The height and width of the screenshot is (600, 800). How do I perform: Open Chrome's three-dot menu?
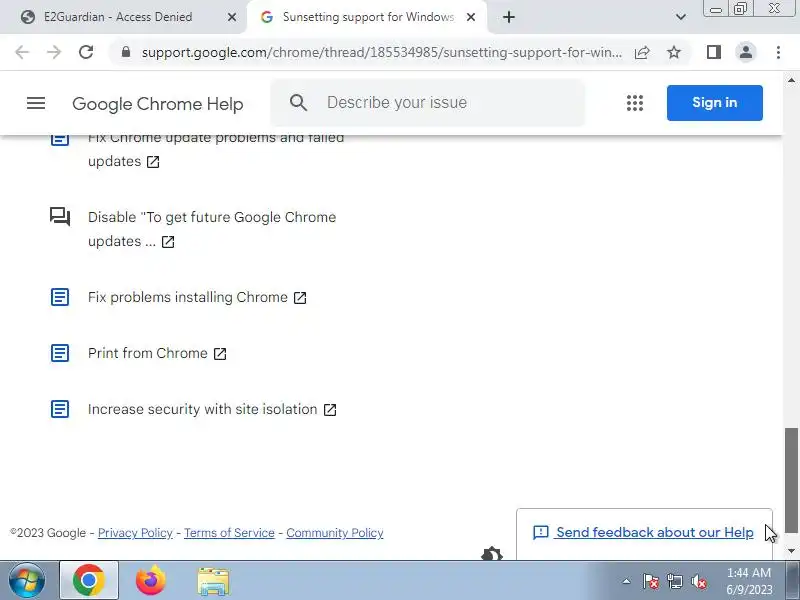[778, 52]
